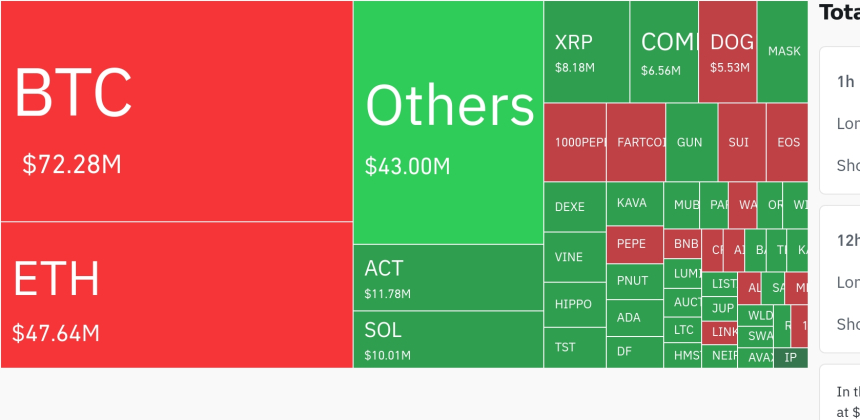The height and width of the screenshot is (420, 860).
Task: Open the green Others $43.00M tile
Action: (448, 122)
